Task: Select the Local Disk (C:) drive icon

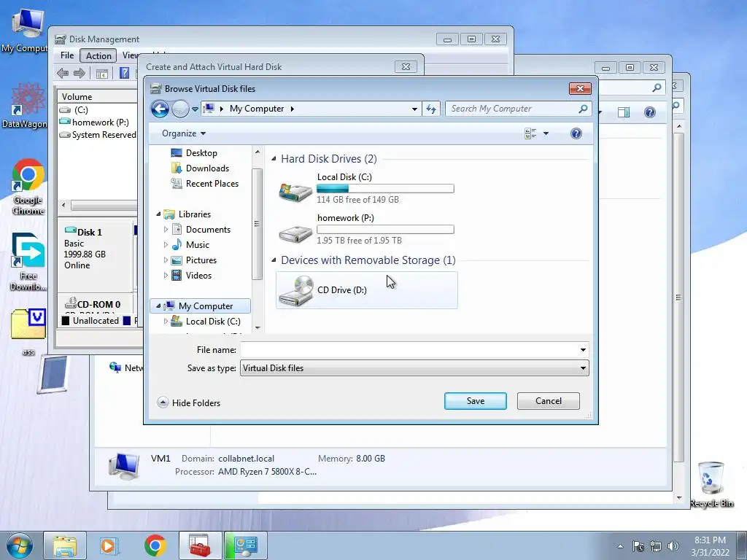Action: coord(296,192)
